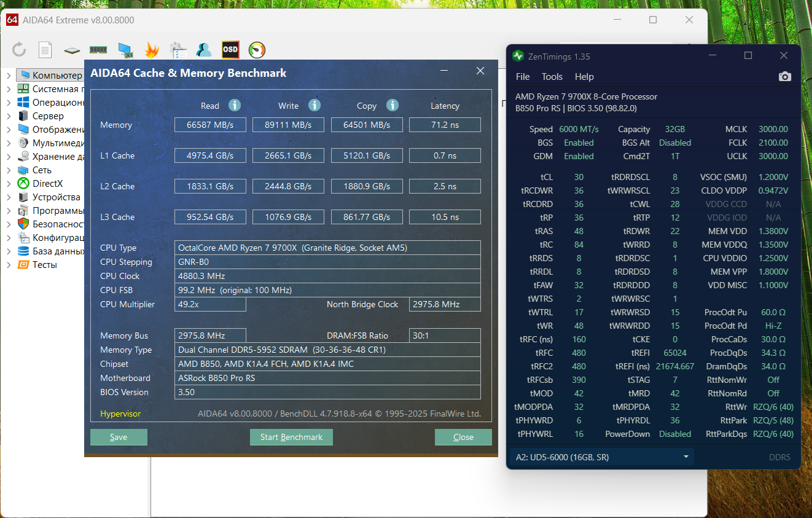Open the CPU chip toolbar icon

click(72, 50)
